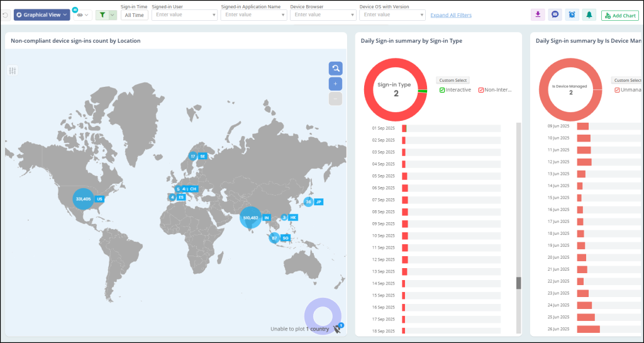Click the 12 Sep 2025 bar
644x343 pixels.
405,260
